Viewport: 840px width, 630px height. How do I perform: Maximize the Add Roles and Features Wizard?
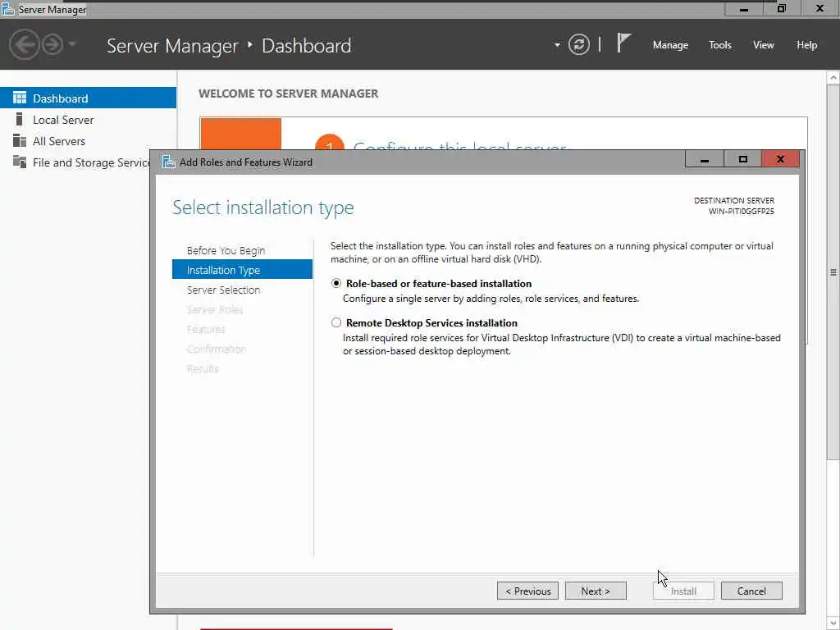click(742, 159)
